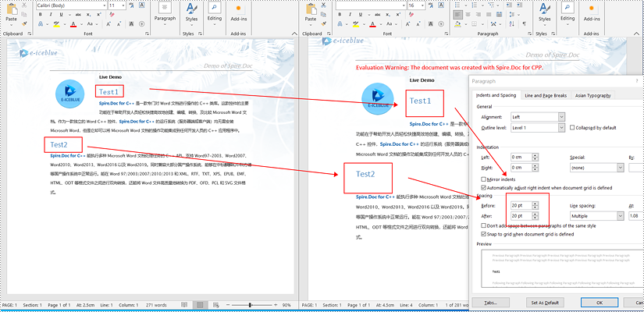Viewport: 644px width, 312px height.
Task: Select Align Left in right window ribbon
Action: [457, 15]
